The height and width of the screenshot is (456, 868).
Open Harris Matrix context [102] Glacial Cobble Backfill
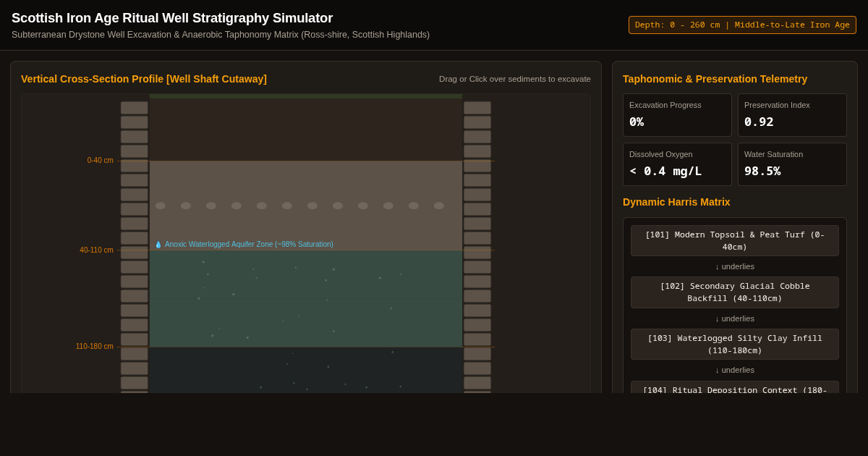coord(735,292)
